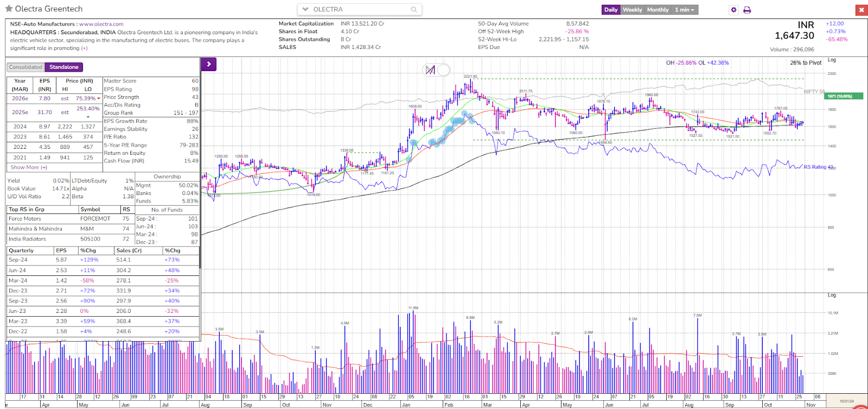The image size is (868, 409).
Task: Select the 2024 annual EPS row
Action: 54,127
